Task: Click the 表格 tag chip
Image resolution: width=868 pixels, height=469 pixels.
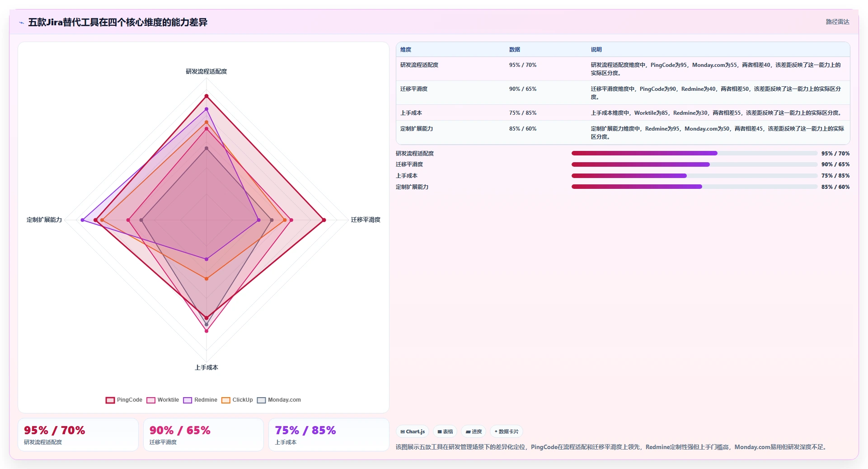Action: click(445, 431)
